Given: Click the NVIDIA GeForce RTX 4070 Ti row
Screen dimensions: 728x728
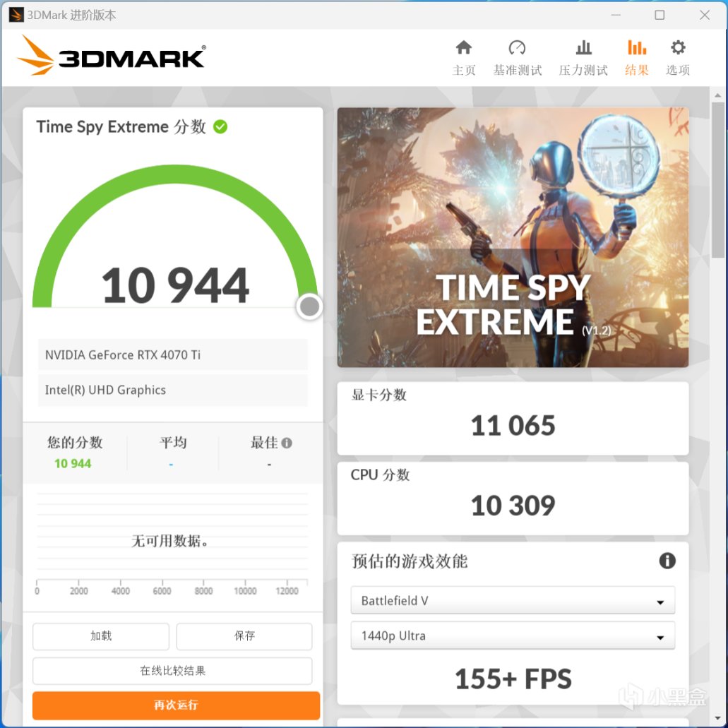Looking at the screenshot, I should [x=173, y=354].
